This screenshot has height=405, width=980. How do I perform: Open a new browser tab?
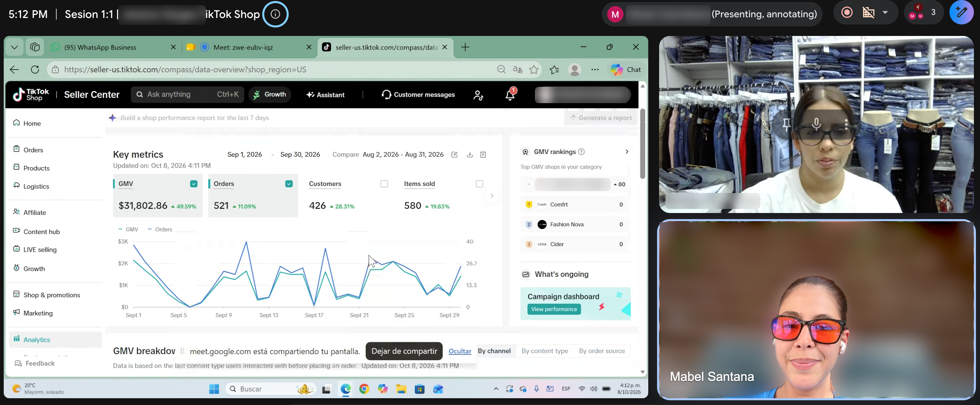(x=465, y=47)
